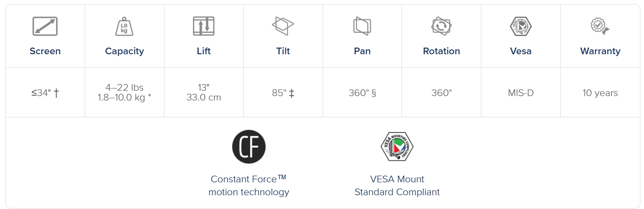The height and width of the screenshot is (209, 644).
Task: Click the Screen column heading
Action: coord(45,51)
